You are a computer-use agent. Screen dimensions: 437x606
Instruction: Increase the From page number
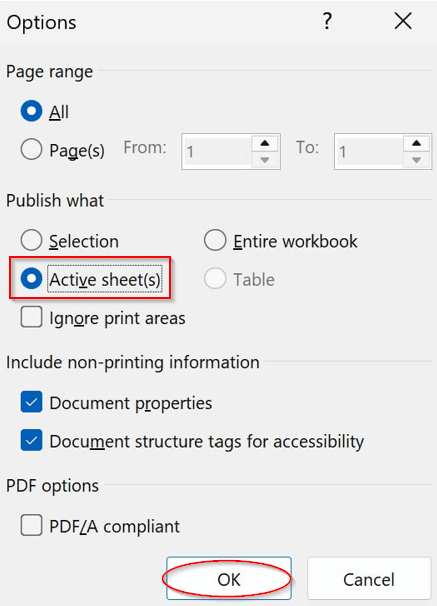[265, 143]
